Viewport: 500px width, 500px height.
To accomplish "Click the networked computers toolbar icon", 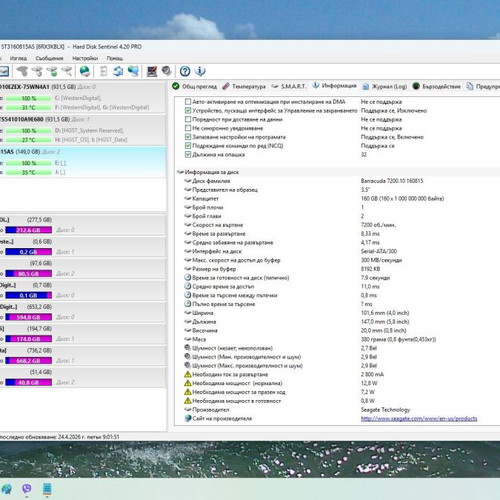I will coord(133,71).
